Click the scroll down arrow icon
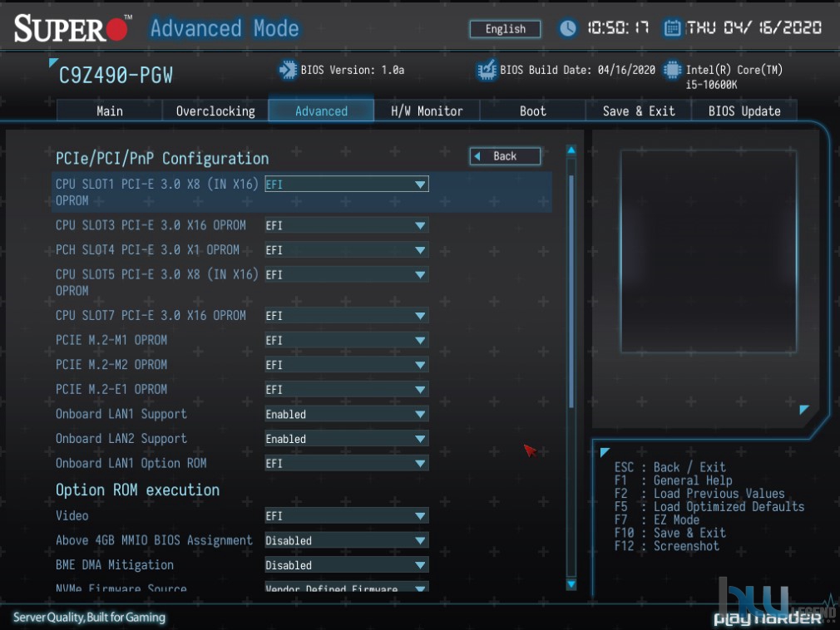This screenshot has height=630, width=840. 571,584
